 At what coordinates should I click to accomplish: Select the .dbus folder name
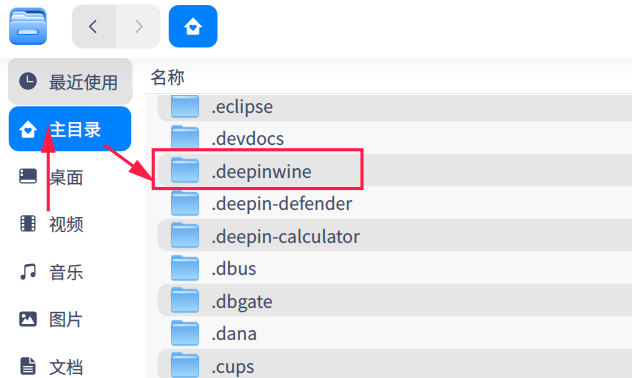tap(234, 269)
